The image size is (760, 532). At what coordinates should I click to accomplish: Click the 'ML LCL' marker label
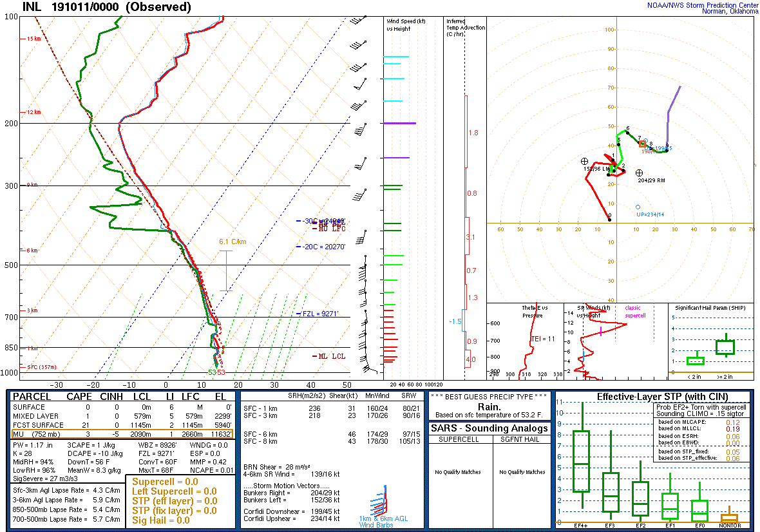coord(329,356)
